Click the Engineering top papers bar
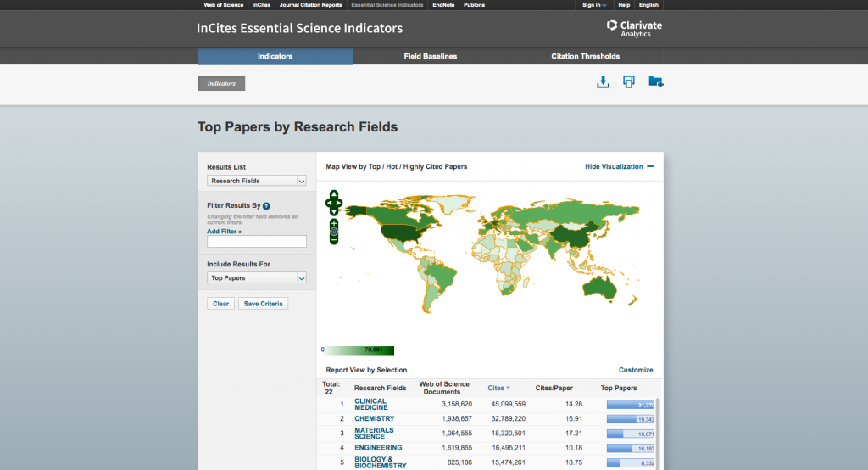Viewport: 868px width, 470px height. click(631, 448)
